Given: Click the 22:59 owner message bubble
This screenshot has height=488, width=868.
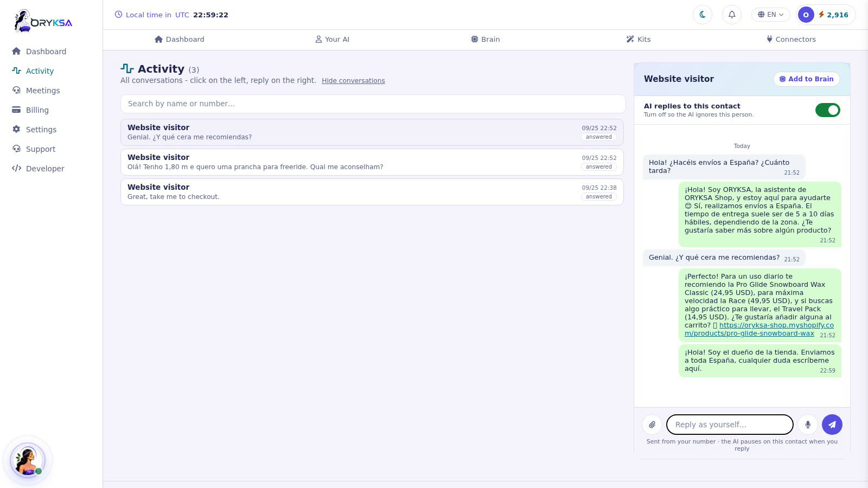Looking at the screenshot, I should coord(759,361).
